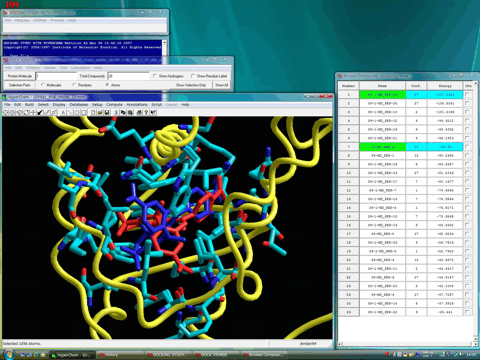Click the Name column header
Screen dimensions: 480x360
(x=382, y=86)
